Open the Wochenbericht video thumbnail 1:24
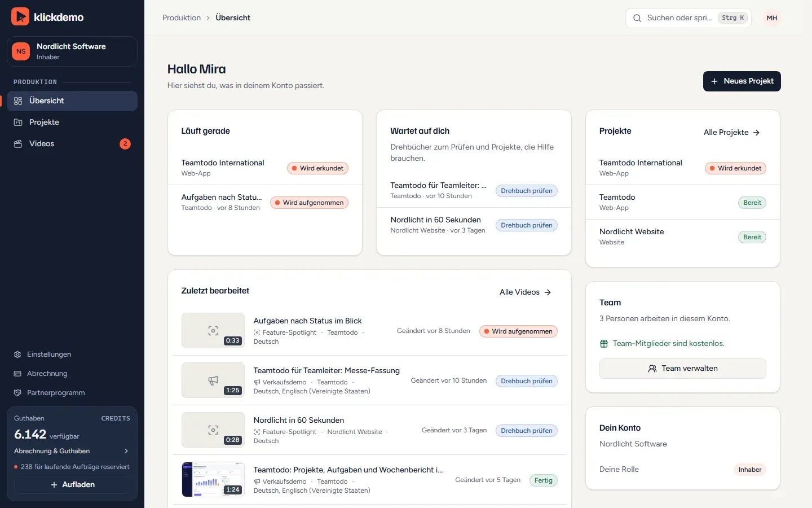This screenshot has width=812, height=508. (213, 480)
